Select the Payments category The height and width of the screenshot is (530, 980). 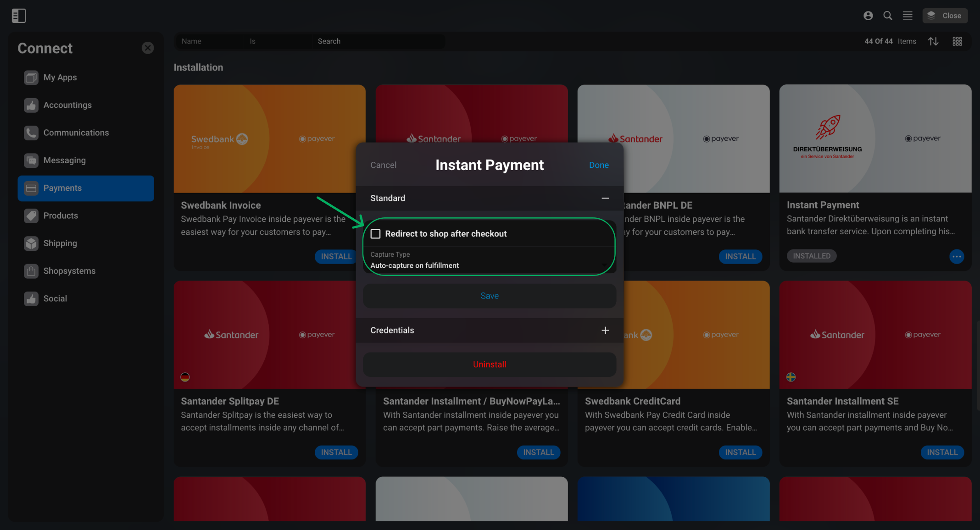[86, 188]
